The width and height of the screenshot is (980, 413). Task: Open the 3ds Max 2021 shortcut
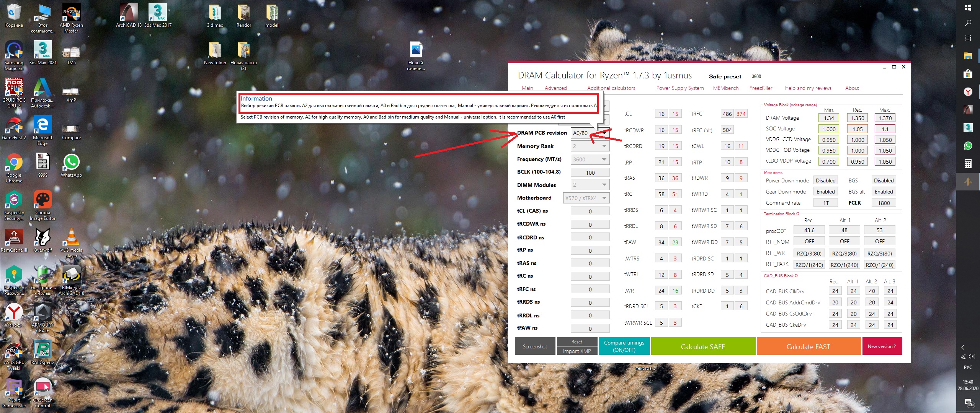pos(42,50)
